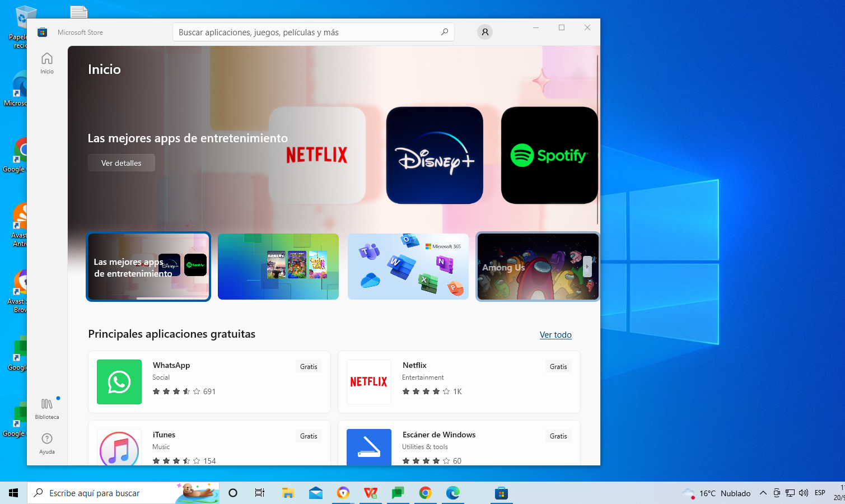Click the network tray icon
845x504 pixels.
[790, 493]
